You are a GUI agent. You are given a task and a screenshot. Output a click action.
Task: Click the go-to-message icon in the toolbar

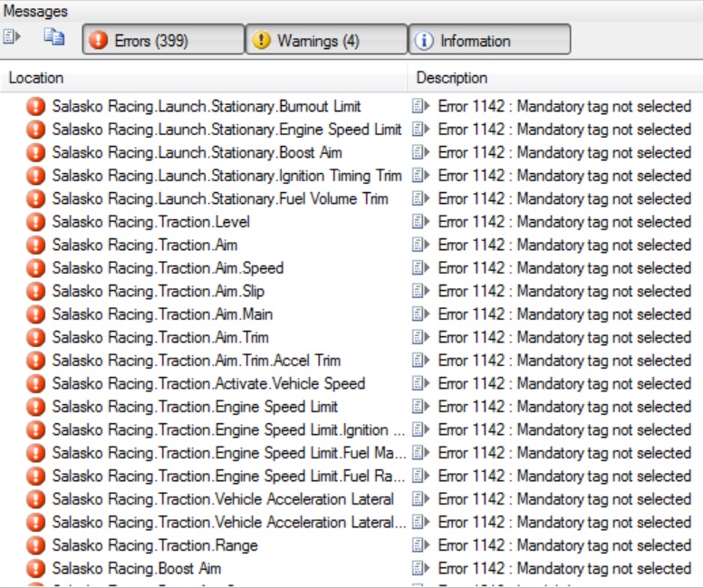pyautogui.click(x=12, y=38)
